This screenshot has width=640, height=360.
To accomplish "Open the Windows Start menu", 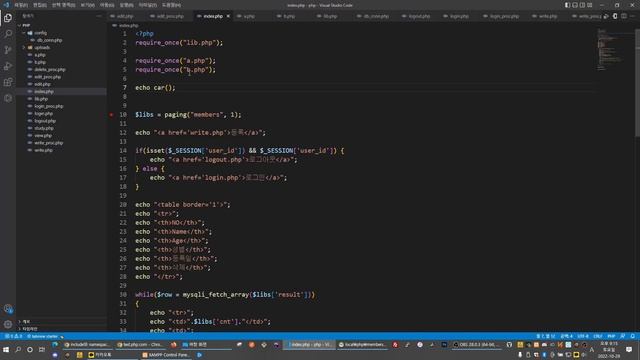I will click(x=6, y=350).
